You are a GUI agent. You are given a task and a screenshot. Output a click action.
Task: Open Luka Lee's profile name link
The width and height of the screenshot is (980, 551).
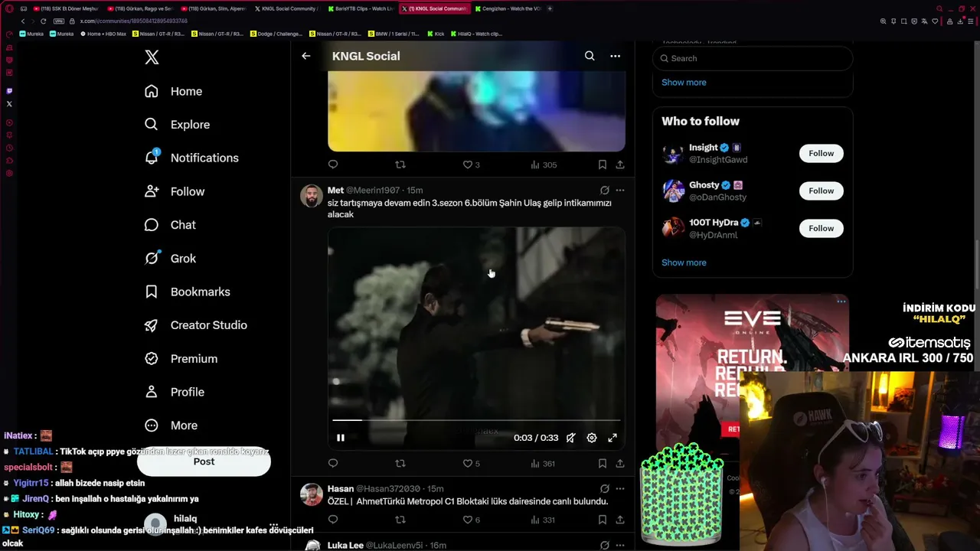click(345, 546)
